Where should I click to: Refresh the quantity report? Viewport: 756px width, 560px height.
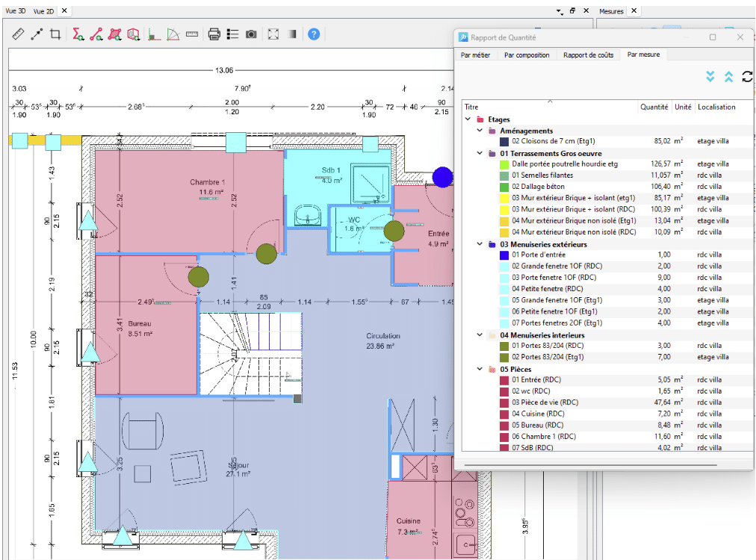point(746,77)
